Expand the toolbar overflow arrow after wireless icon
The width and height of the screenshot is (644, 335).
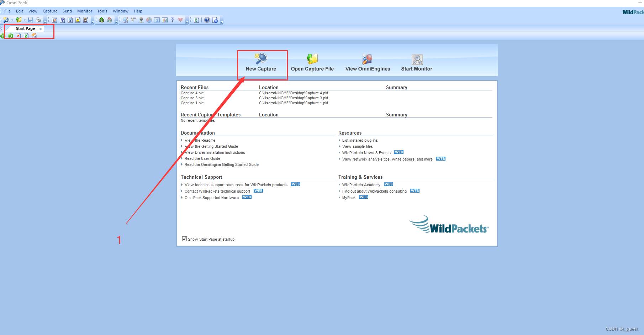[187, 22]
